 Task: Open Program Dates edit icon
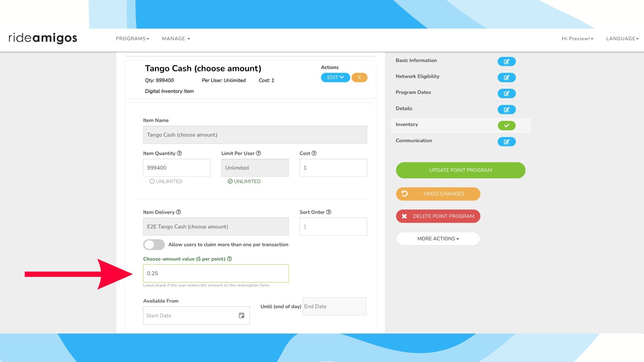pos(506,94)
